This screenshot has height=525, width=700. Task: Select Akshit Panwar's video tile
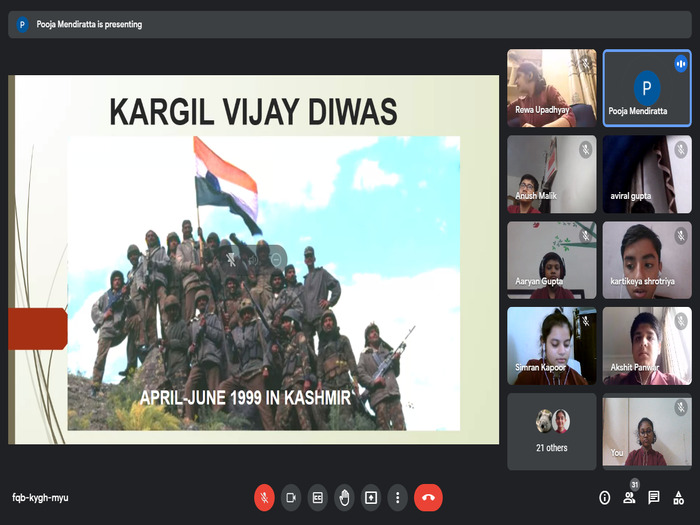point(647,346)
